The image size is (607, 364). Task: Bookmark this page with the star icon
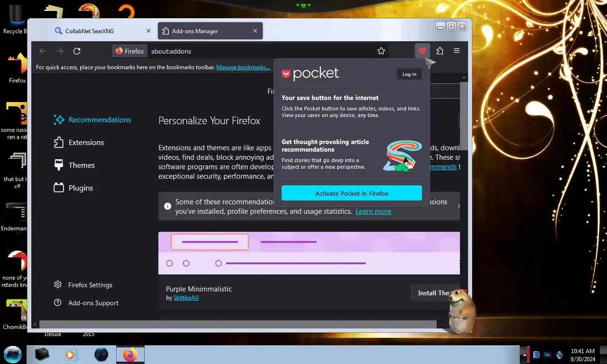pyautogui.click(x=381, y=51)
